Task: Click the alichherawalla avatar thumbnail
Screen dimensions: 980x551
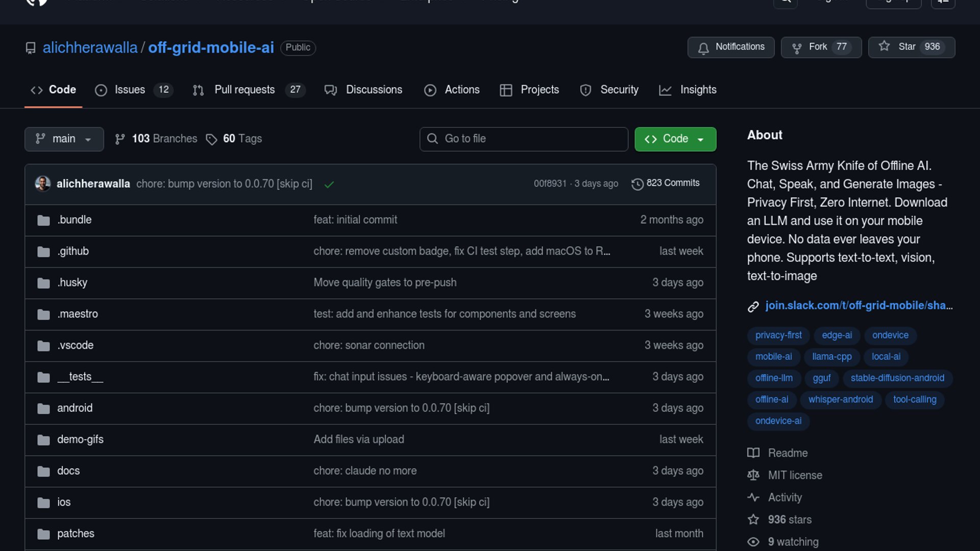Action: click(43, 184)
